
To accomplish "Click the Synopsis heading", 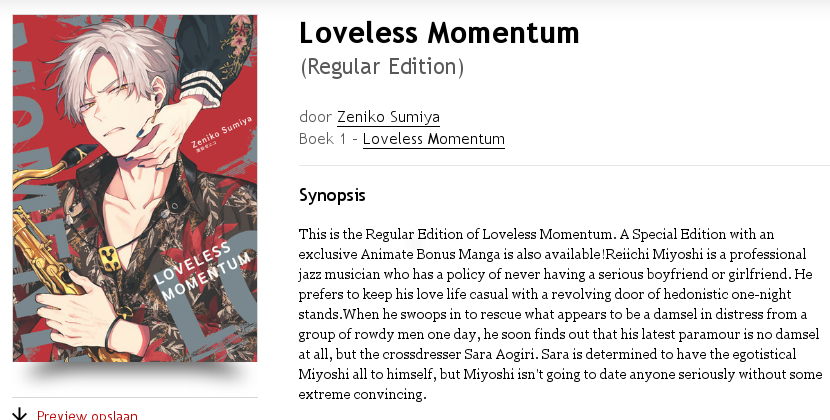I will click(x=332, y=194).
